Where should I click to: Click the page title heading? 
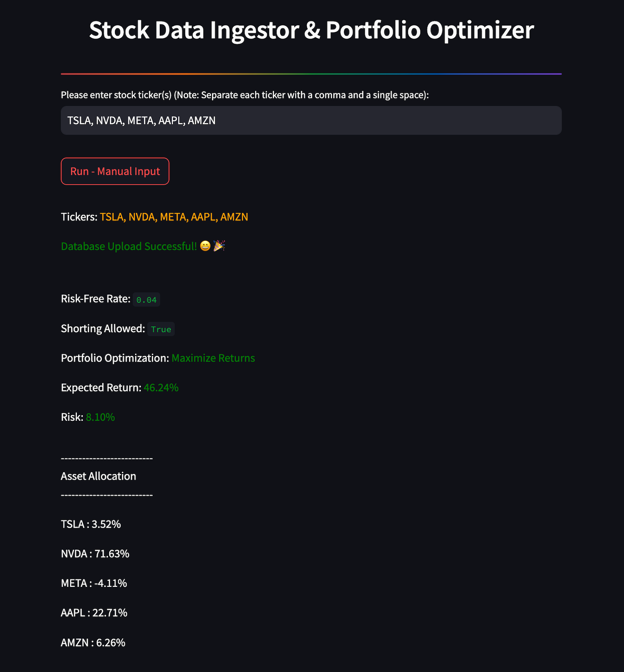coord(311,30)
